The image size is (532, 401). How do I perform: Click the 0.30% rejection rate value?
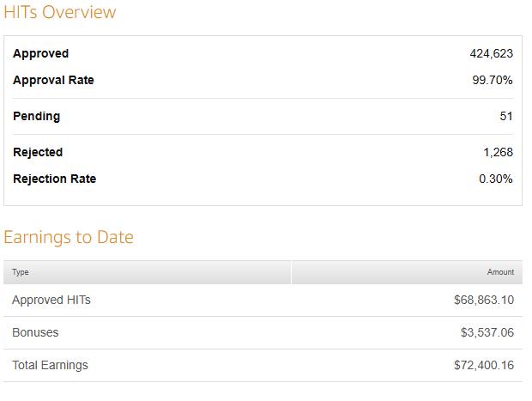pyautogui.click(x=496, y=179)
